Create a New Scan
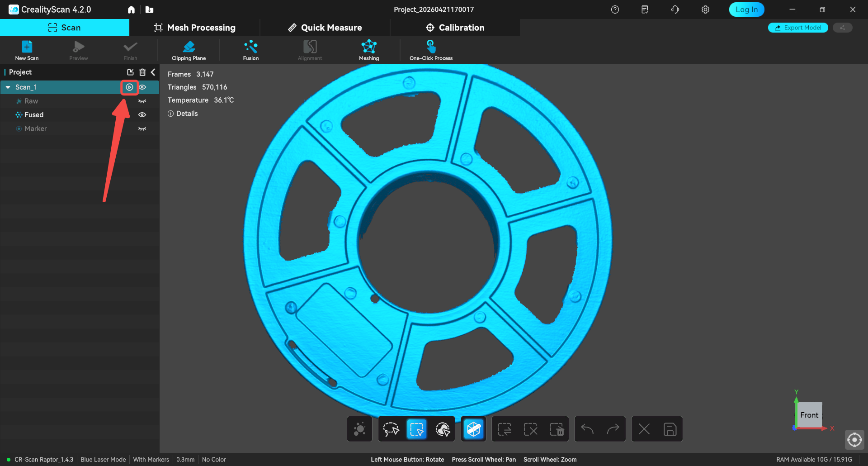The height and width of the screenshot is (466, 868). [27, 50]
